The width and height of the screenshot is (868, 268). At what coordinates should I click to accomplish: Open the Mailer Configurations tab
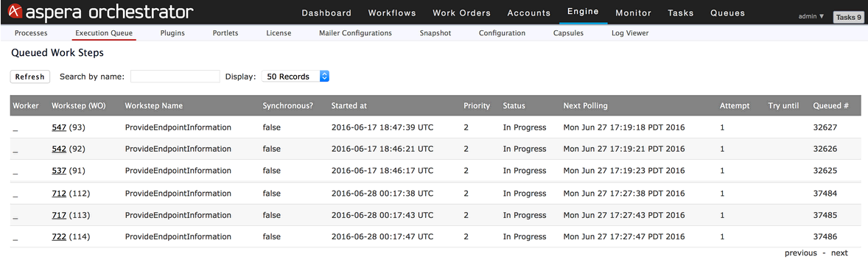355,33
